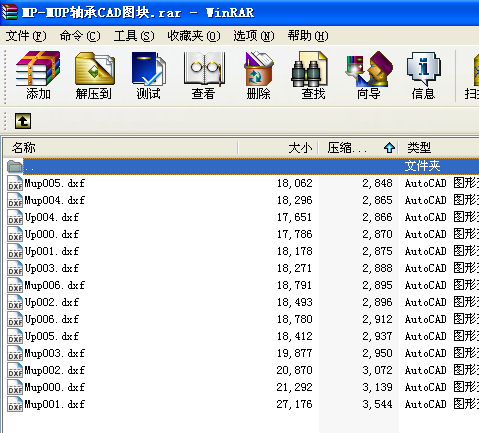
Task: Click packed size 2,888 of Up003.dxf
Action: point(377,268)
